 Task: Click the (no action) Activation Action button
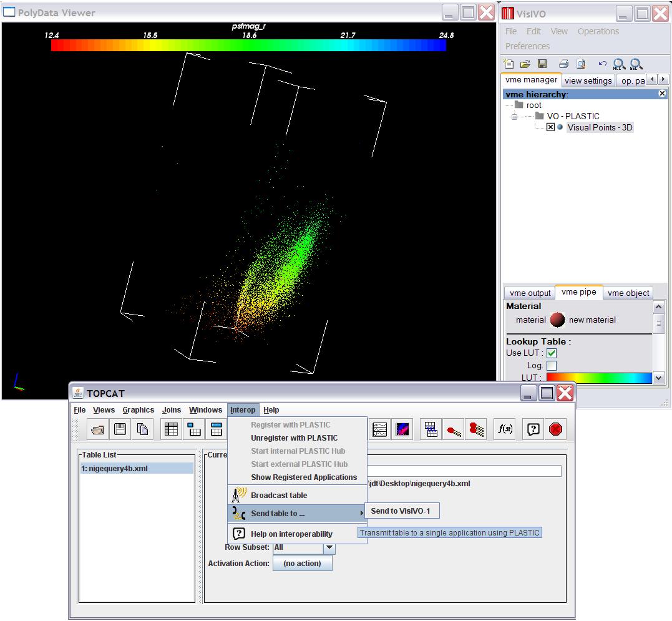(302, 564)
